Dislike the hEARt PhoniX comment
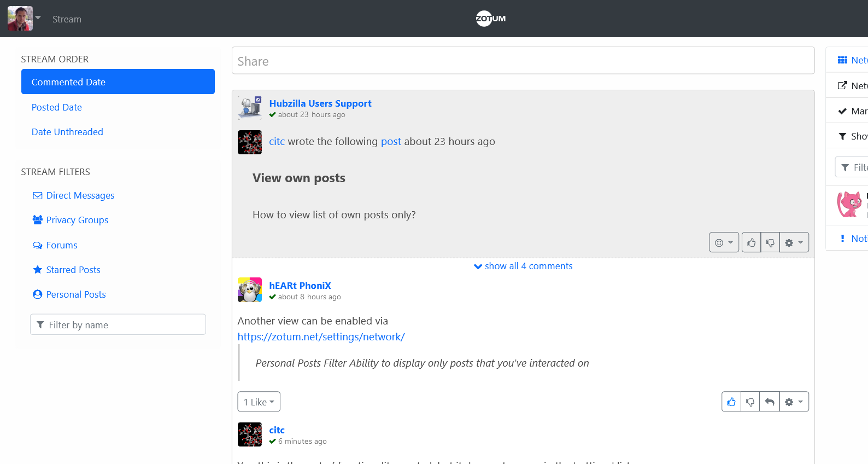 click(750, 402)
